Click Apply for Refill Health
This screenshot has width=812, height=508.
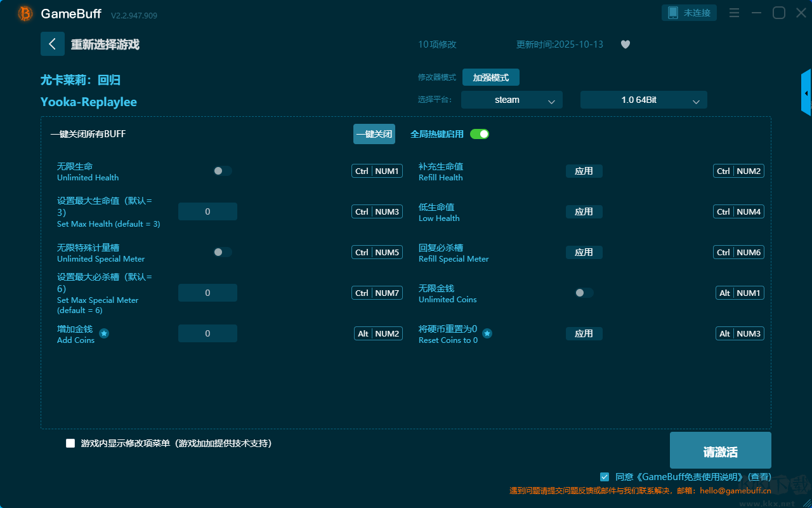point(584,171)
